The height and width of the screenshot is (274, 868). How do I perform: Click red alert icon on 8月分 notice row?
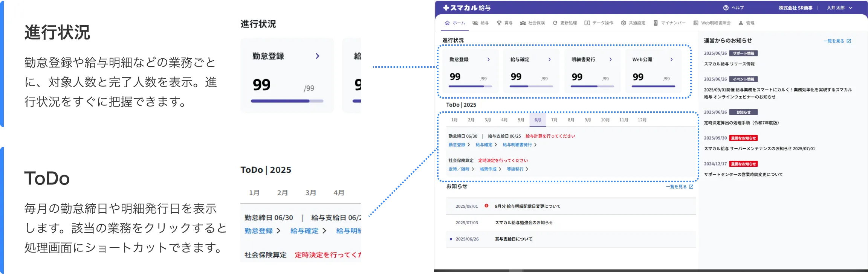pyautogui.click(x=486, y=206)
